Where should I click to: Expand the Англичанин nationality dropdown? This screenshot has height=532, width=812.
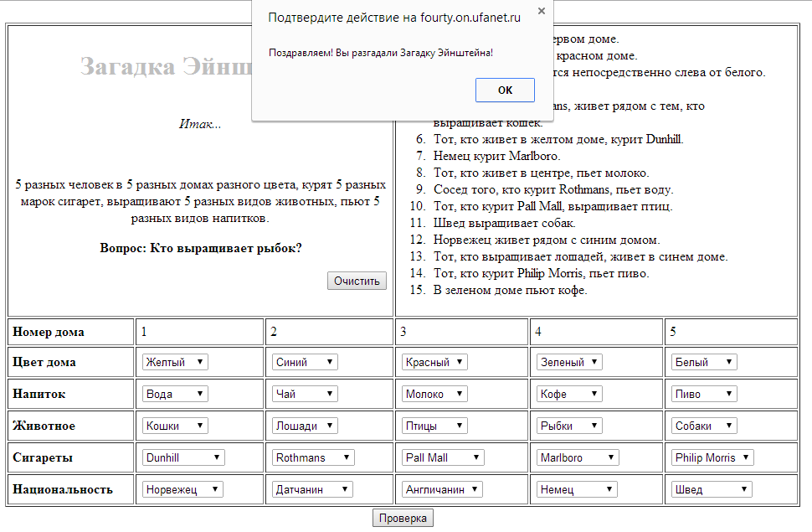(x=442, y=489)
